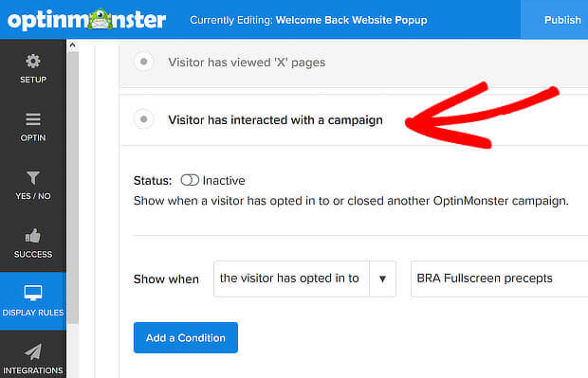Screen dimensions: 588x378
Task: Click the scrollbar up arrow
Action: [72, 45]
